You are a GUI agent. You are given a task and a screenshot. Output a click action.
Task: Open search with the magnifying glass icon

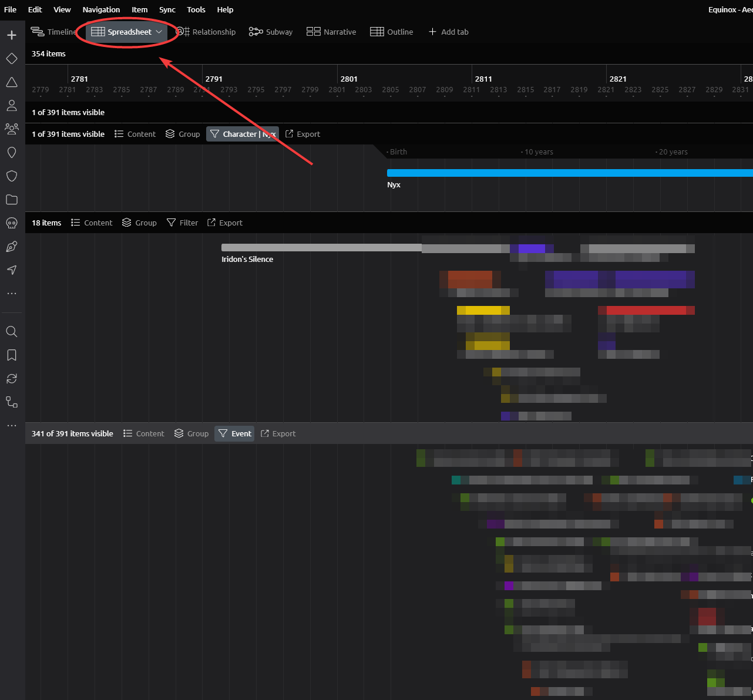(x=12, y=332)
